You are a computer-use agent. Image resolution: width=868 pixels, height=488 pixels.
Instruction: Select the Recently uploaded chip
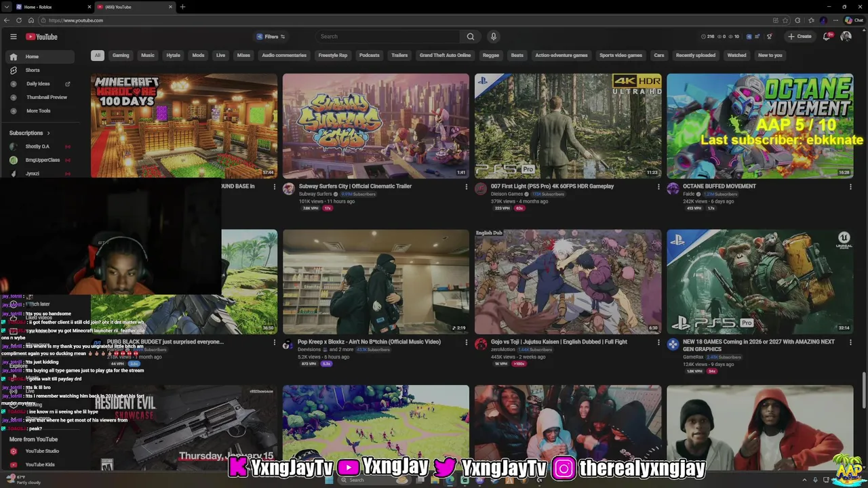[696, 56]
